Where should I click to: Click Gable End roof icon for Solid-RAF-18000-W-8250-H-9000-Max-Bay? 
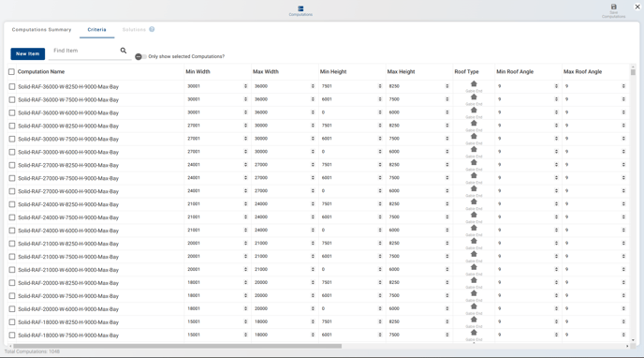pos(474,320)
